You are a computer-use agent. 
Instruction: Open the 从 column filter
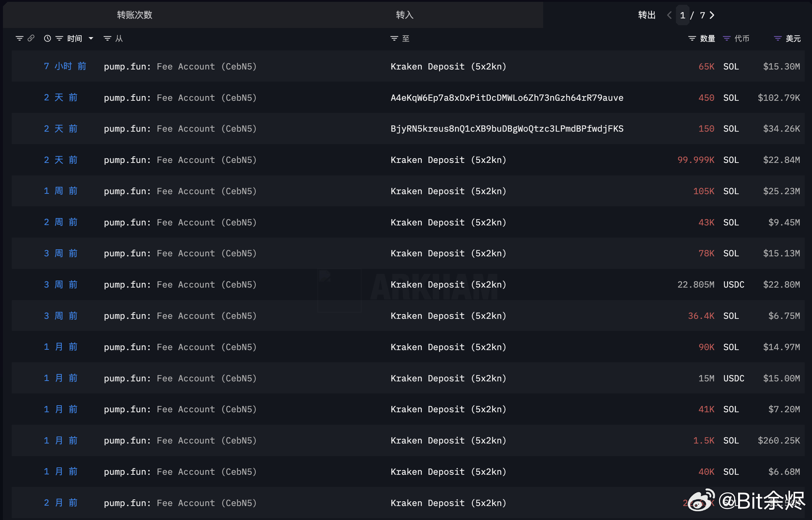(x=107, y=38)
